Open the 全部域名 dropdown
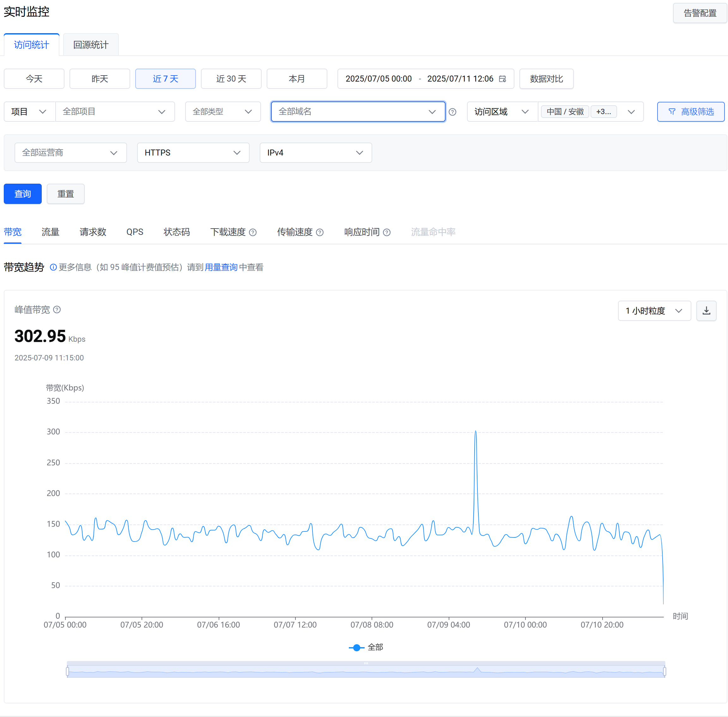This screenshot has height=717, width=728. click(x=358, y=112)
